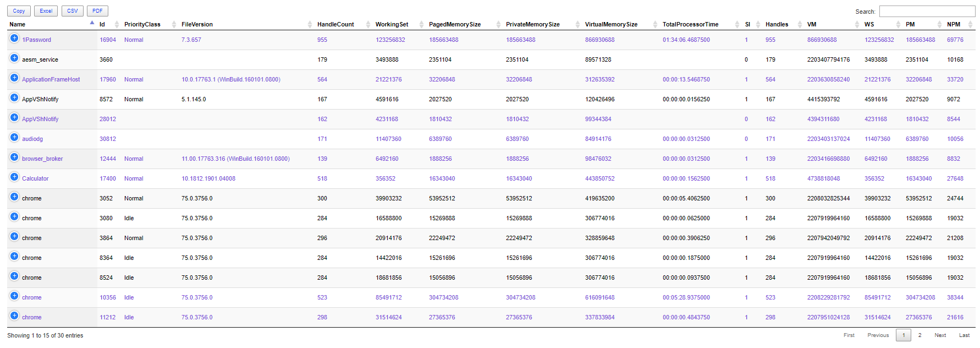Image resolution: width=980 pixels, height=348 pixels.
Task: Click the Next pagination link
Action: pos(940,335)
